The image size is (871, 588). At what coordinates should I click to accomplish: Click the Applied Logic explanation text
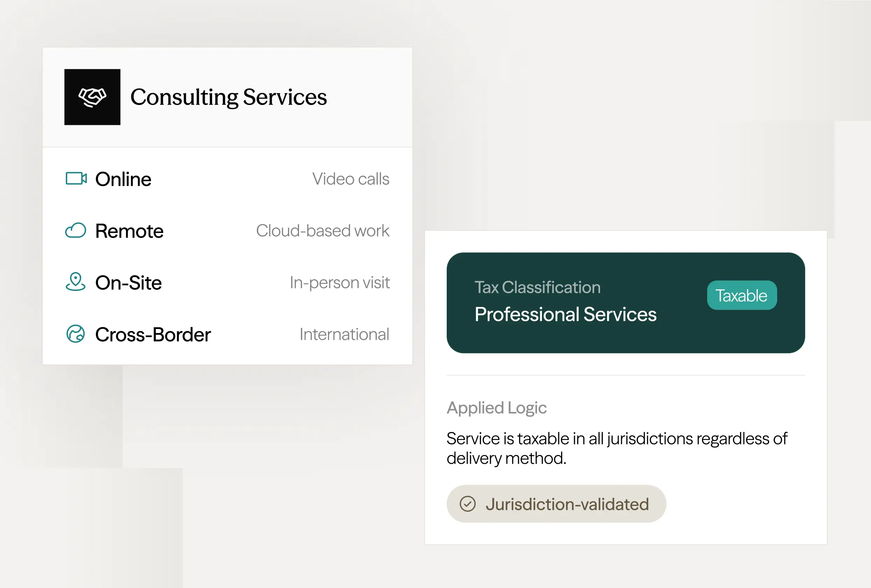[x=616, y=448]
